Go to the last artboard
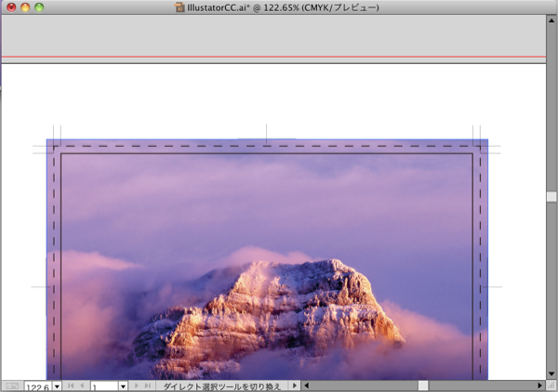Viewport: 558px width, 392px height. coord(148,385)
